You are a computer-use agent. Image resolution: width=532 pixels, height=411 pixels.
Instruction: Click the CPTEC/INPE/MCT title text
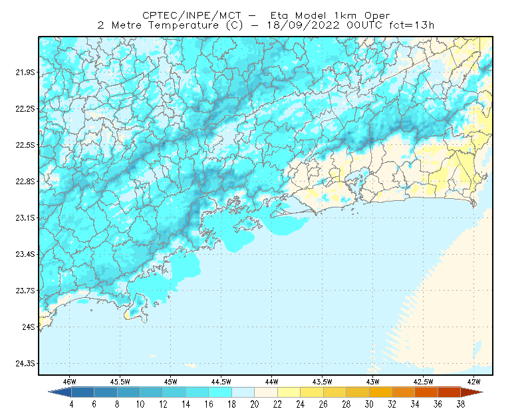coord(192,15)
